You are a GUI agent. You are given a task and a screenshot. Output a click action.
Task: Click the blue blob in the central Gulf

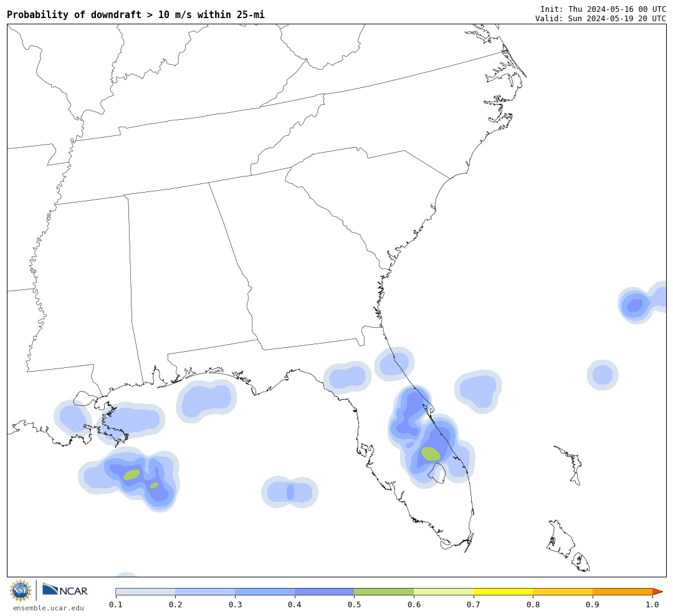tap(290, 492)
